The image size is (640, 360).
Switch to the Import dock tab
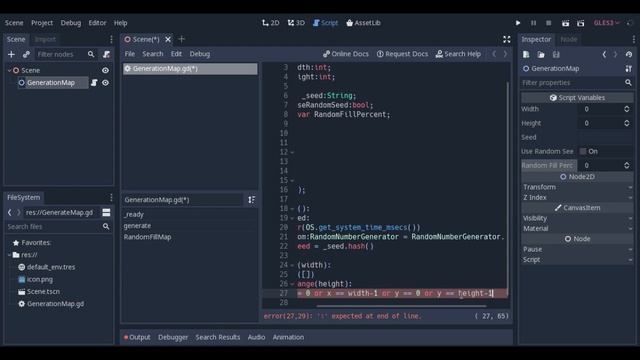[45, 39]
